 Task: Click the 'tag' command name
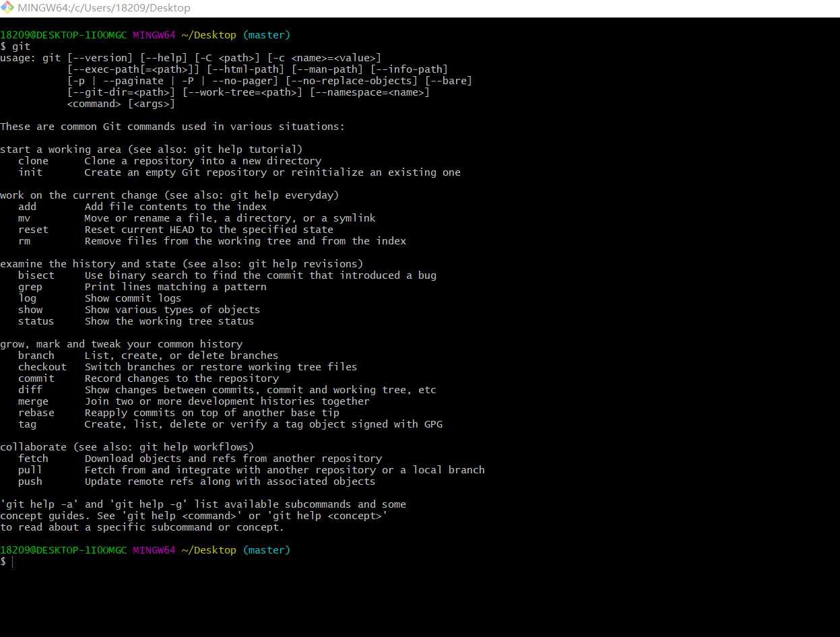click(x=28, y=424)
